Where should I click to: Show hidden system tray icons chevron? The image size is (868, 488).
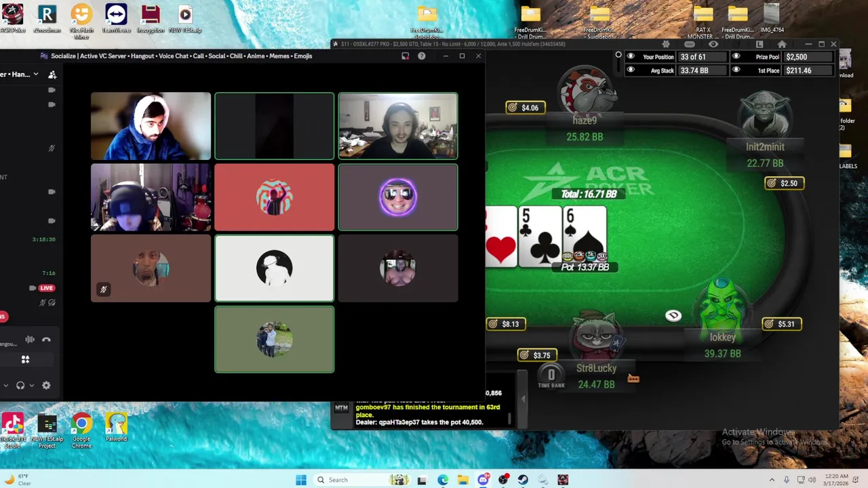[772, 480]
